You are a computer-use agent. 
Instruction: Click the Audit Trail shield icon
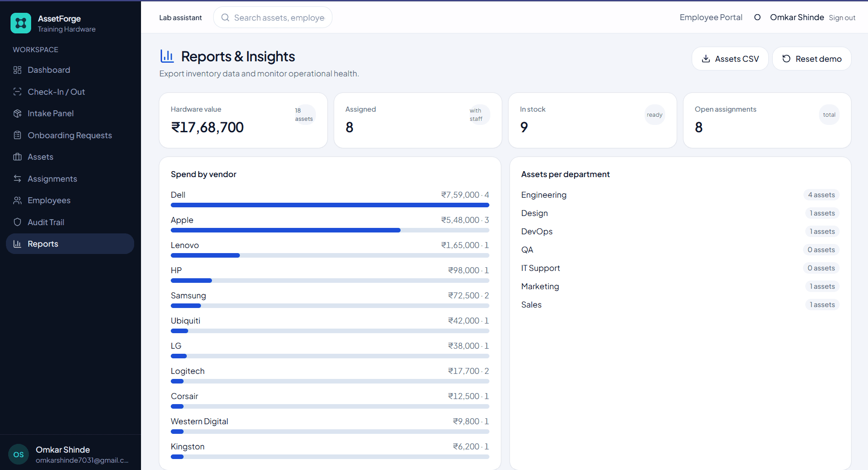pyautogui.click(x=17, y=222)
